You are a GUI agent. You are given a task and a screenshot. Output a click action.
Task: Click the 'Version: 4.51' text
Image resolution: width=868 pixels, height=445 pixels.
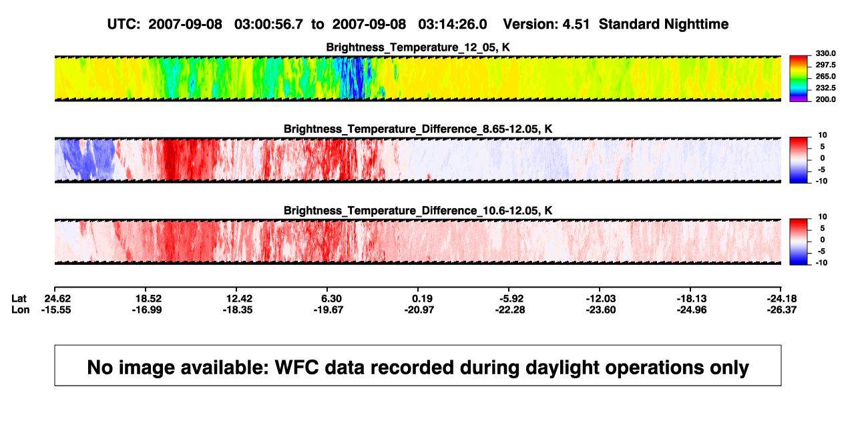click(547, 24)
